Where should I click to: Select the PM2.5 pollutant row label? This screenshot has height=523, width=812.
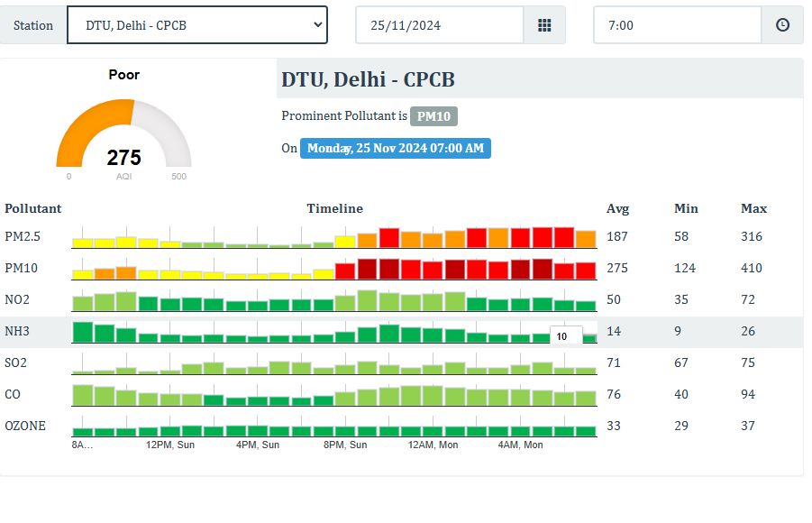[x=23, y=236]
